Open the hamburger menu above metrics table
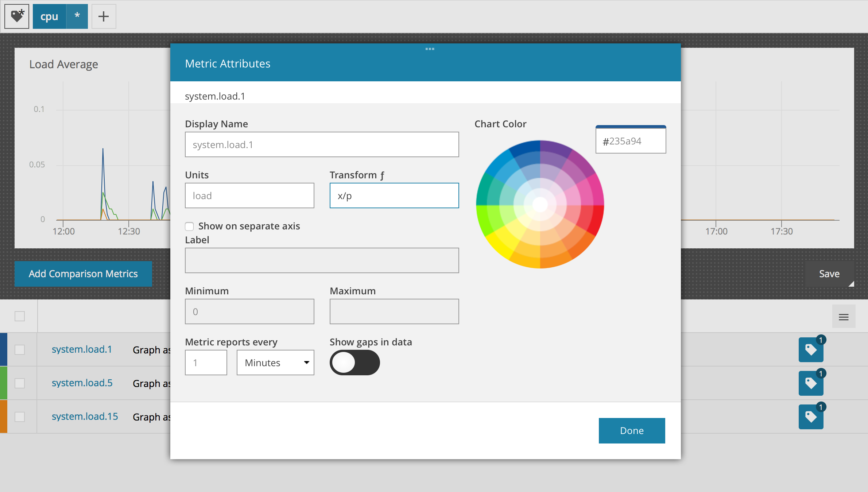The height and width of the screenshot is (492, 868). click(844, 317)
